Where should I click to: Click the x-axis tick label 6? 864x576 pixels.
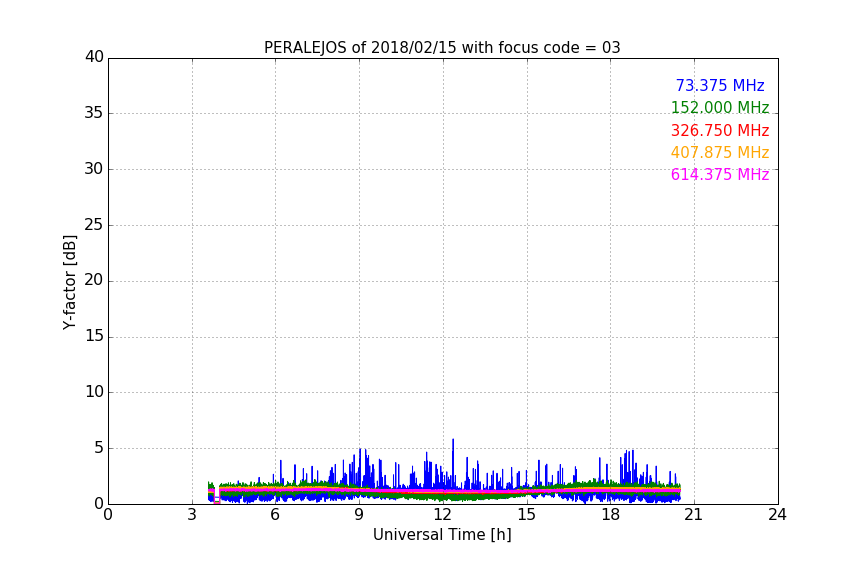pyautogui.click(x=275, y=515)
